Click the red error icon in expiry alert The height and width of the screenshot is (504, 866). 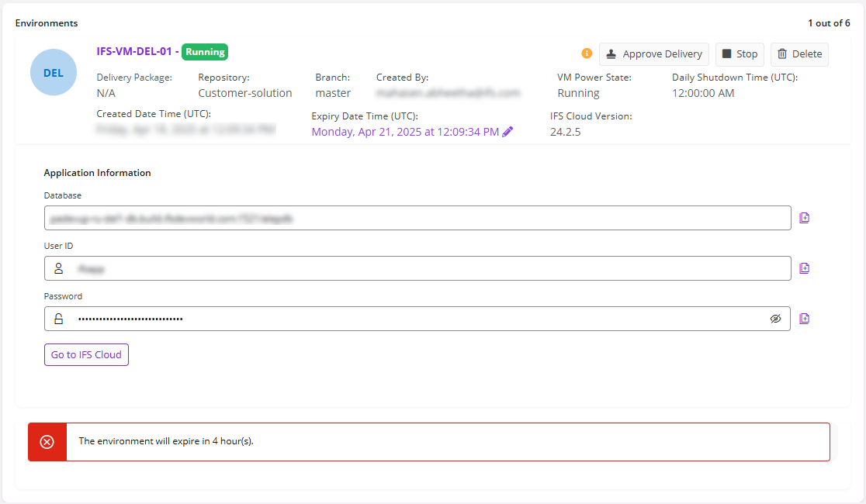coord(47,442)
